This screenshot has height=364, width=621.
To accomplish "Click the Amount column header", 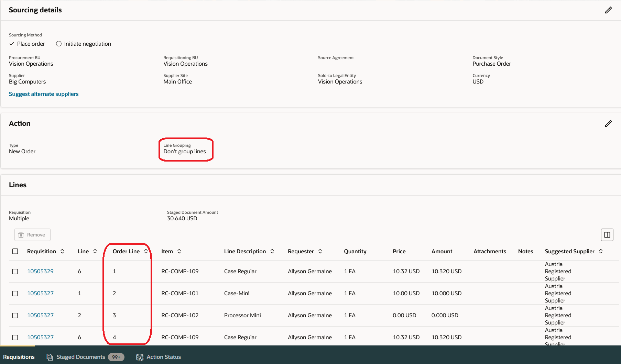I will click(442, 251).
